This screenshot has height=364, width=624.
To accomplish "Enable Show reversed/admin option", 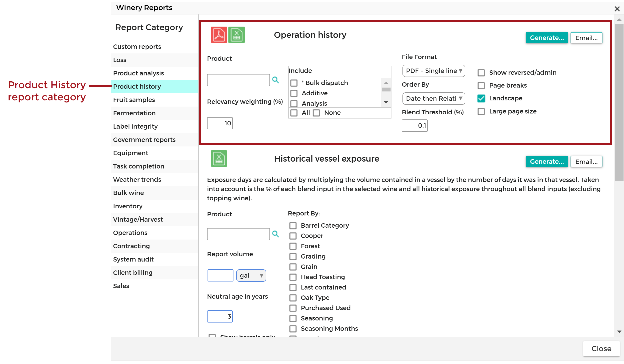I will 481,73.
